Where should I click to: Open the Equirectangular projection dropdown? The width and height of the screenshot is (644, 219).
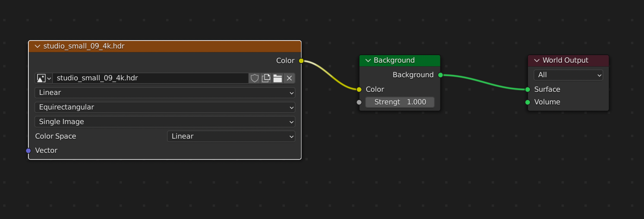tap(165, 107)
